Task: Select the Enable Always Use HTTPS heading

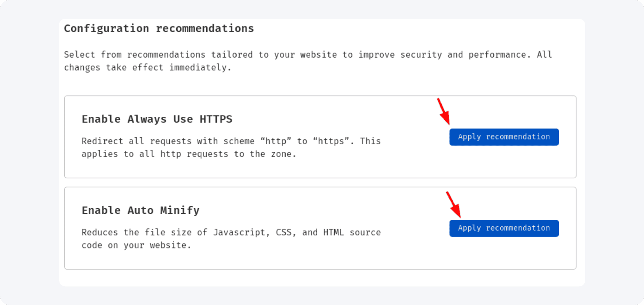Action: click(157, 119)
